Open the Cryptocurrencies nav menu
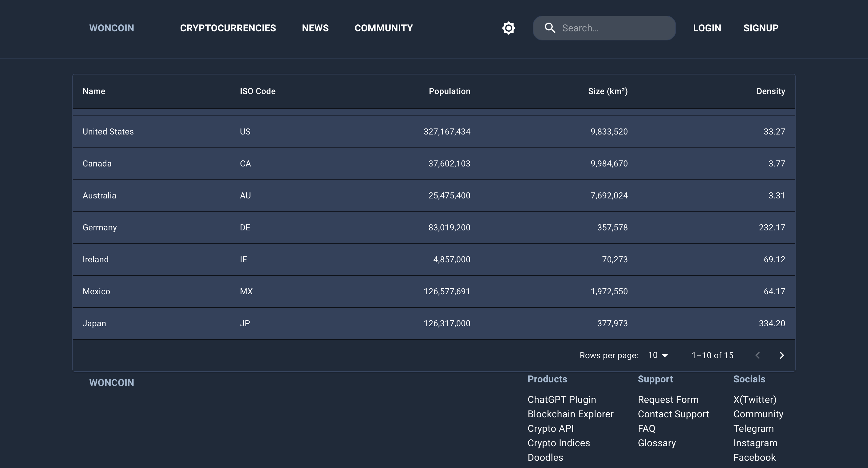Viewport: 868px width, 468px height. click(228, 28)
